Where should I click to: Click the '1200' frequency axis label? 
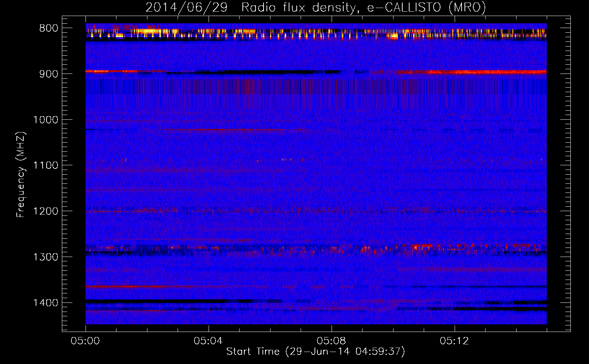pos(46,211)
